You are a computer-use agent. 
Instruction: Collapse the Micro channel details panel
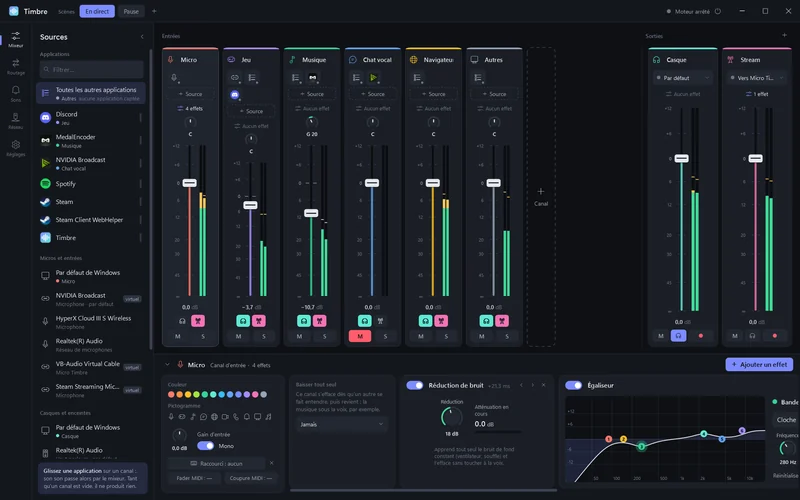[x=167, y=364]
